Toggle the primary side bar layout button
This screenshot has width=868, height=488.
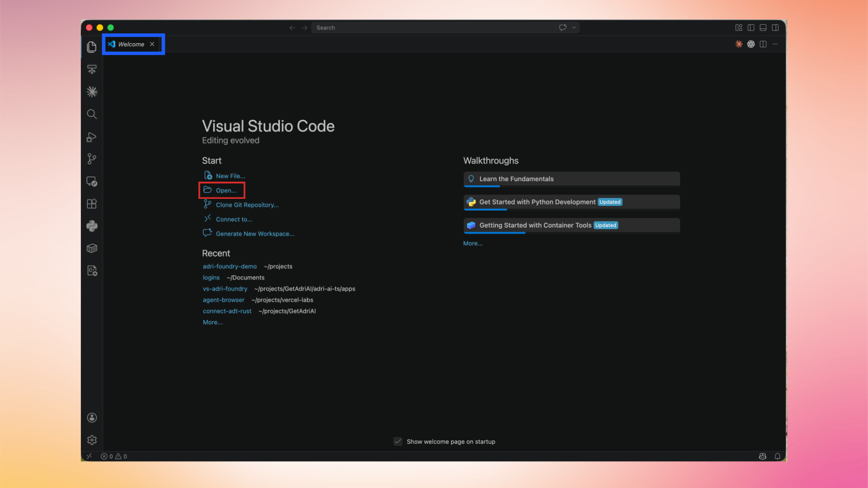pos(751,28)
